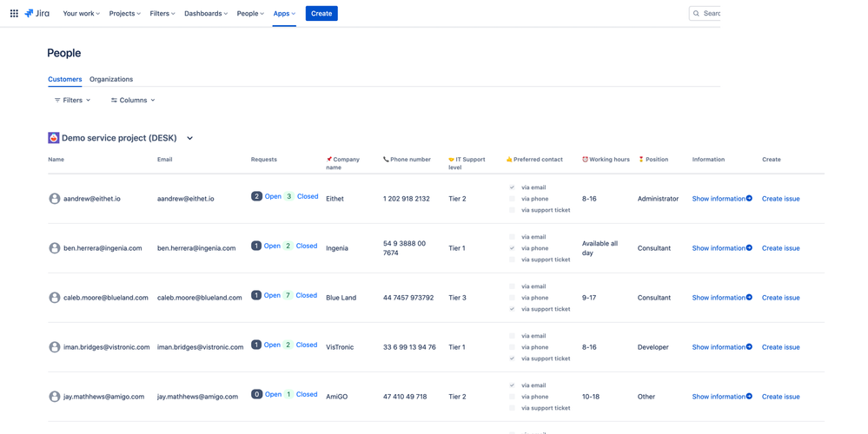Open the Dashboards dropdown
The width and height of the screenshot is (868, 434).
click(x=206, y=13)
